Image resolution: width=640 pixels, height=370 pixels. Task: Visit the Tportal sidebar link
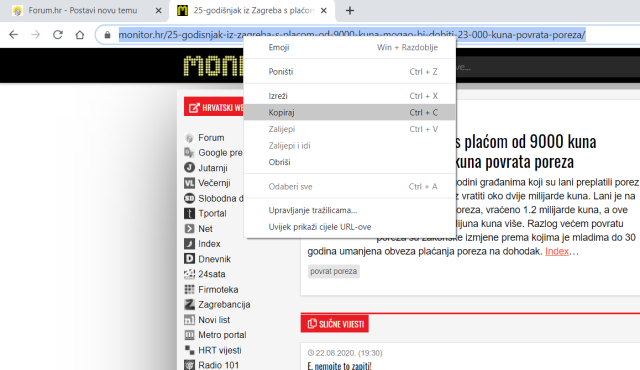click(x=212, y=213)
